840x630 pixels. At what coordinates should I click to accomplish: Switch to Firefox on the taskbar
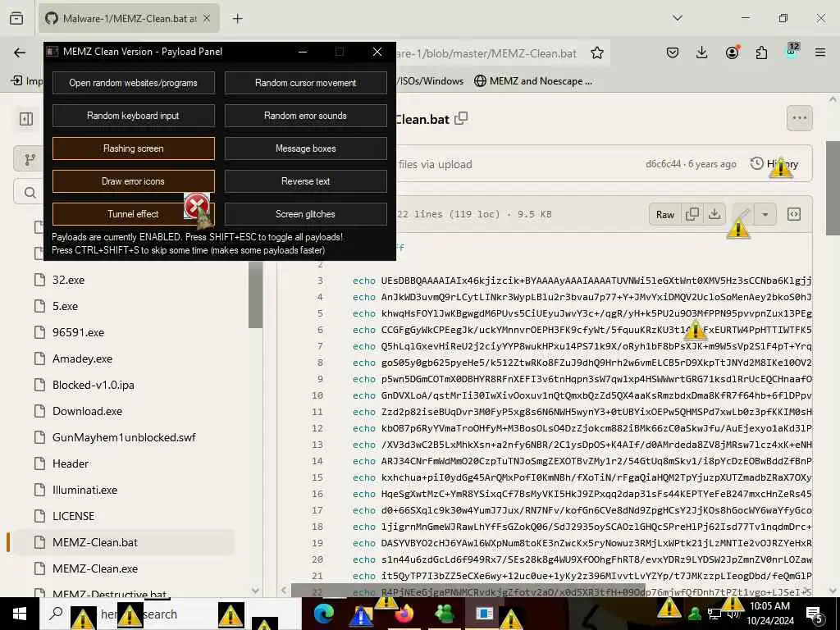(404, 614)
